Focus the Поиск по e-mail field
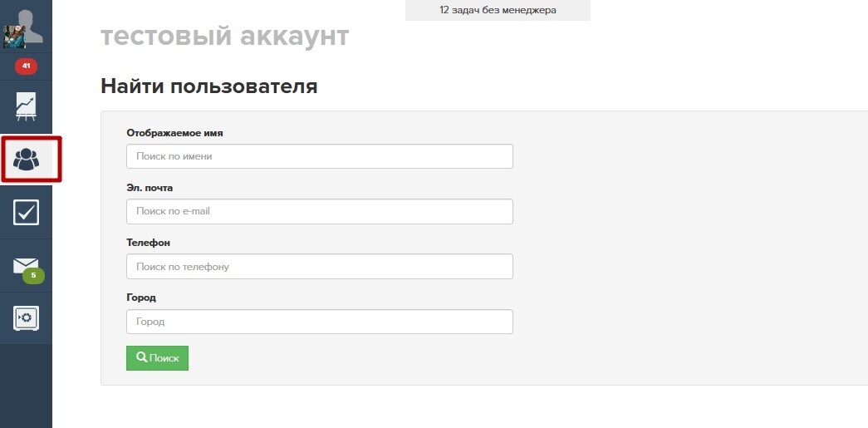Image resolution: width=868 pixels, height=428 pixels. [x=320, y=212]
